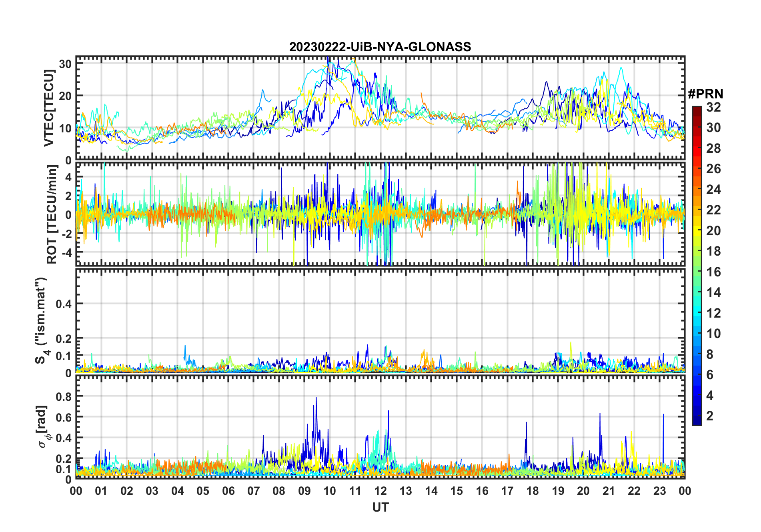Image resolution: width=761 pixels, height=532 pixels.
Task: Click the x-axis tick label 18
Action: click(x=533, y=491)
